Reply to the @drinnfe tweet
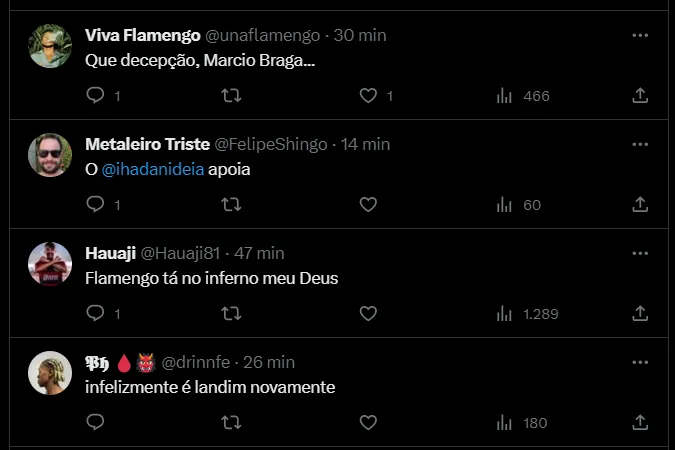Viewport: 675px width, 450px height. pos(96,423)
